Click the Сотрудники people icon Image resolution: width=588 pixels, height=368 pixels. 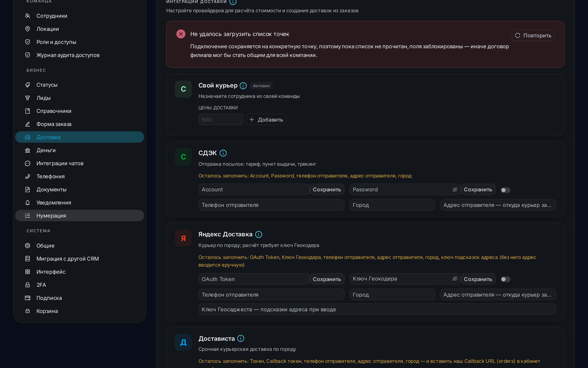pos(27,16)
